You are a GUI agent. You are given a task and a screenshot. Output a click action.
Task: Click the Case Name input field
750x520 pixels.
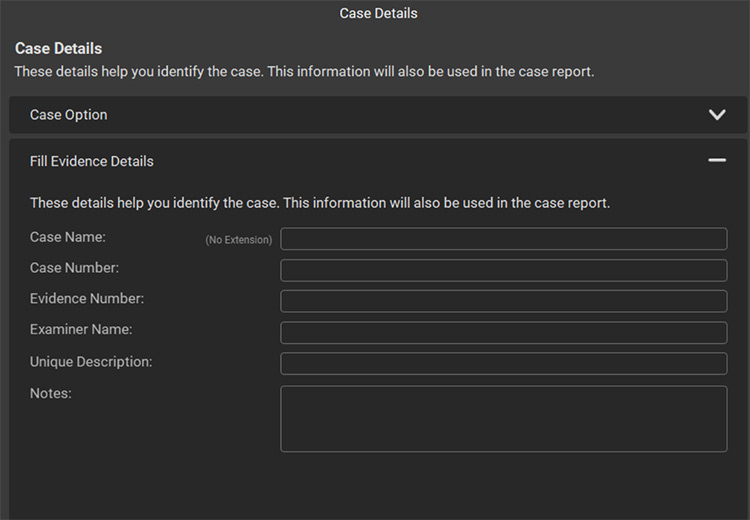(x=504, y=239)
